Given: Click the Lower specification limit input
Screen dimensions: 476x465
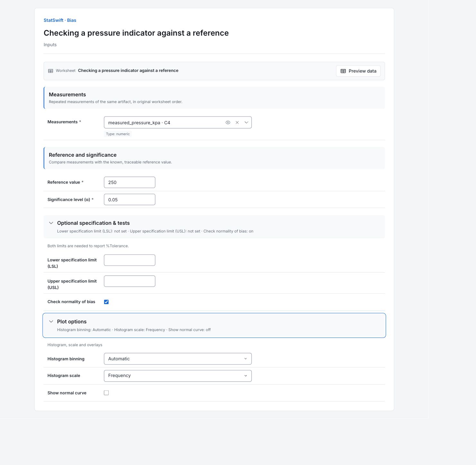Looking at the screenshot, I should tap(130, 260).
